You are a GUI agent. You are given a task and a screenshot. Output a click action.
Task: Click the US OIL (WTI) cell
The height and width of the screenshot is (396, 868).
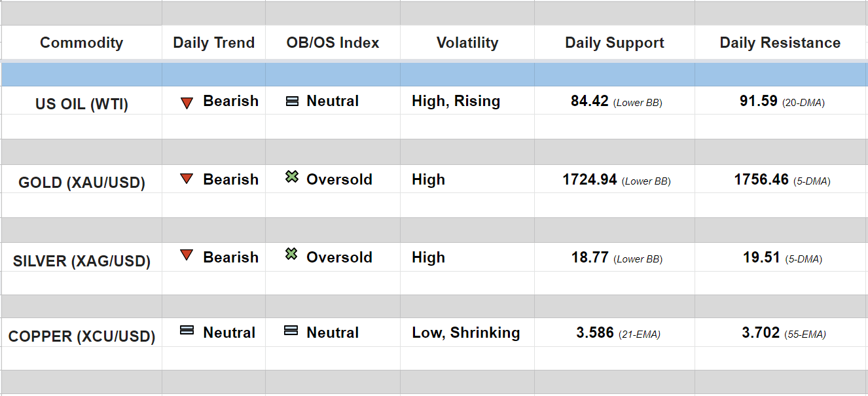click(x=82, y=104)
